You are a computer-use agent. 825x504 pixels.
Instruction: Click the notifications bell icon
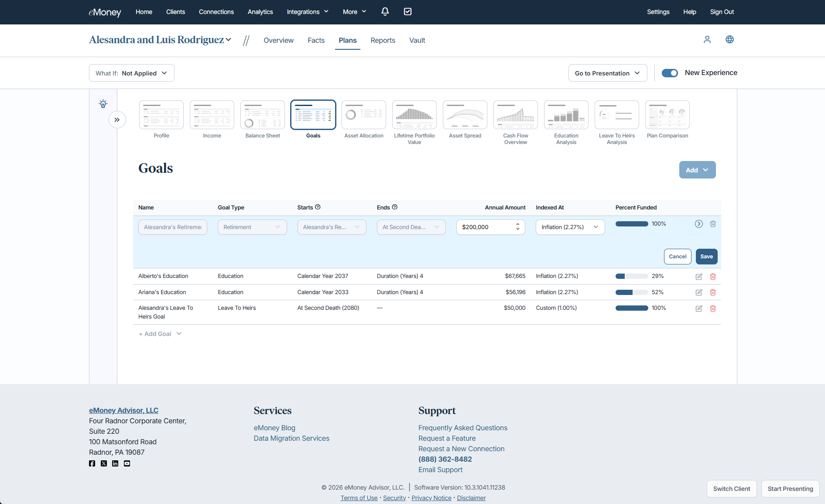click(385, 12)
